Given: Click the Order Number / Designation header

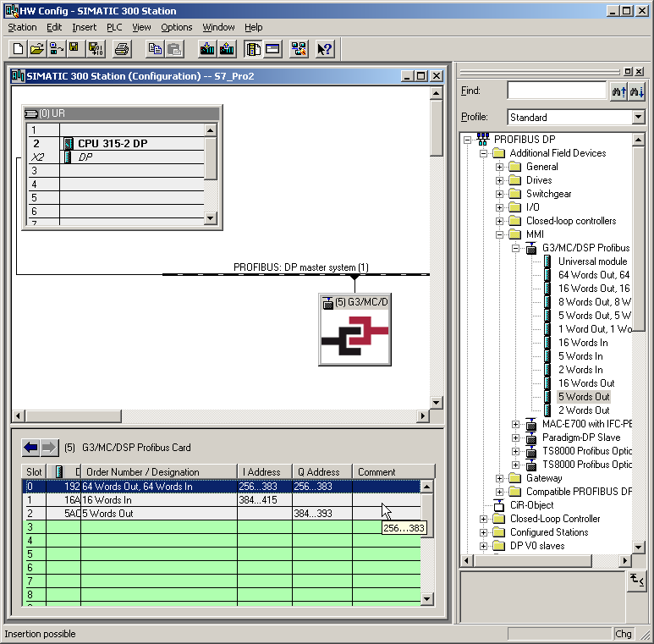Looking at the screenshot, I should pos(159,471).
